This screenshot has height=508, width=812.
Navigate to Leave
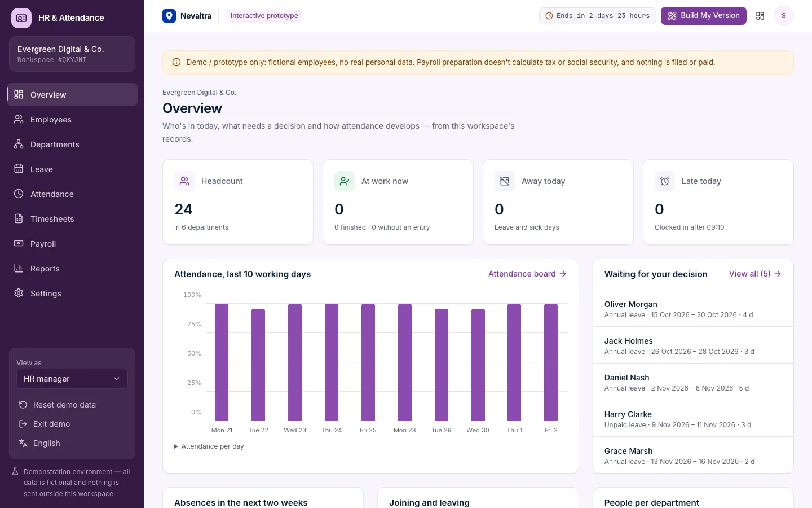(x=72, y=169)
